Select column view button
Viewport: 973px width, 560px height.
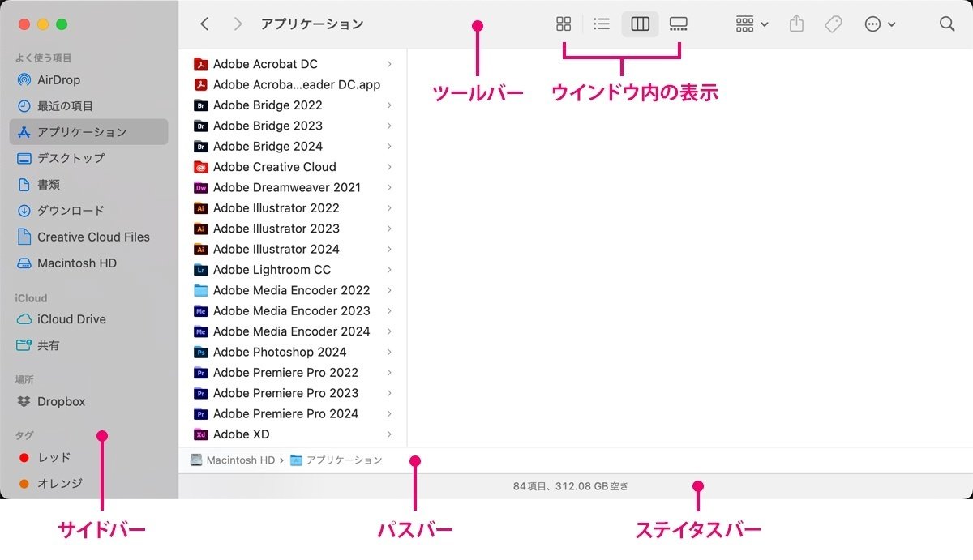click(x=641, y=24)
